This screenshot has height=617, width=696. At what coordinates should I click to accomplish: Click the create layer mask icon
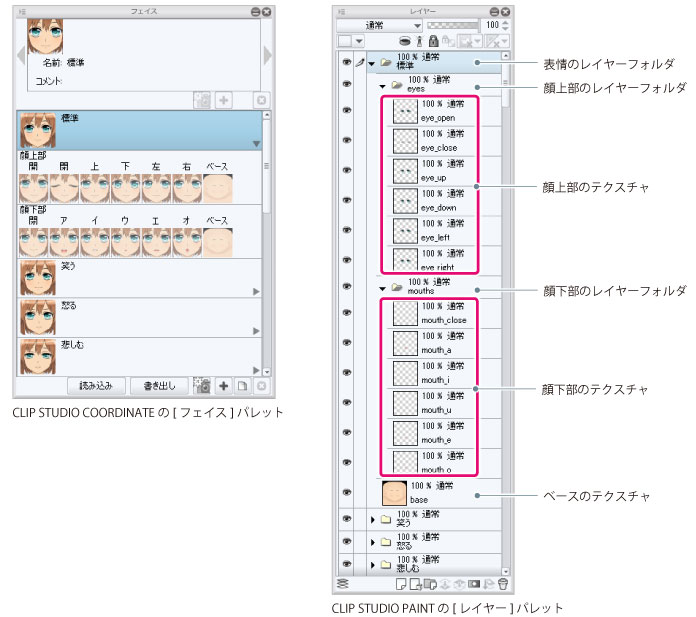tap(474, 582)
